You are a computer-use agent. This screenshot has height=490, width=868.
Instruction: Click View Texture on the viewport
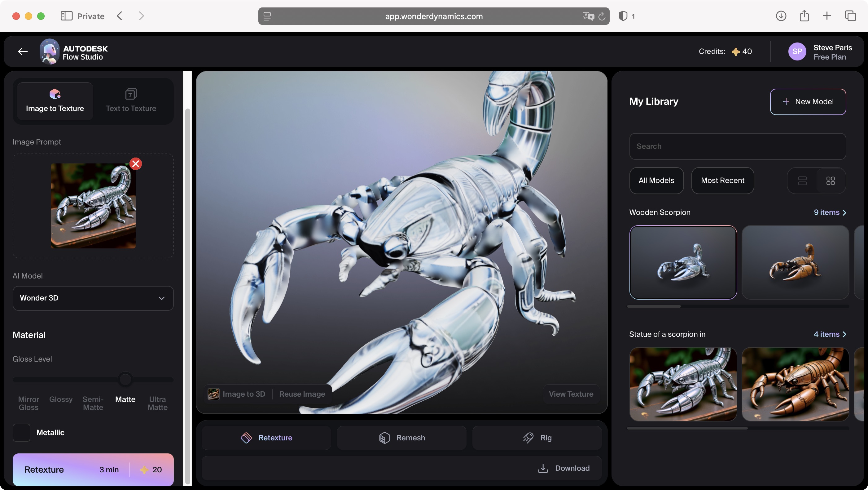(x=571, y=394)
